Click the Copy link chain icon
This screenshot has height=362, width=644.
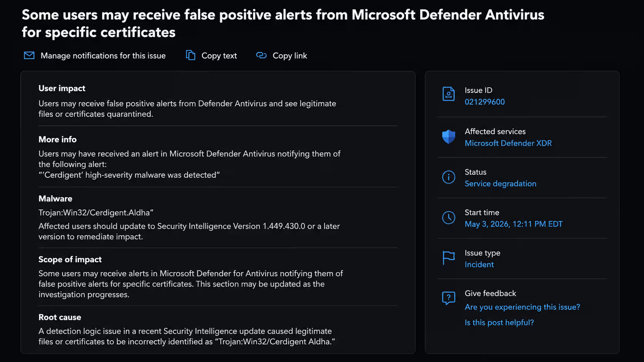coord(262,55)
